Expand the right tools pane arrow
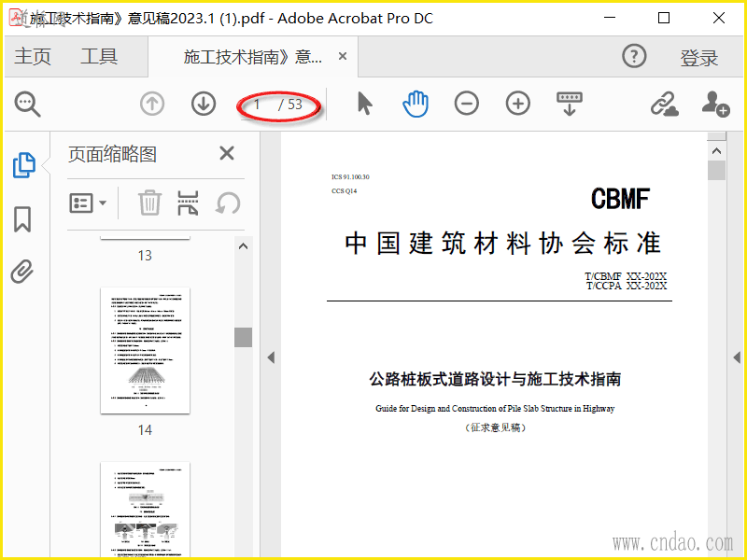The height and width of the screenshot is (560, 747). (x=737, y=357)
